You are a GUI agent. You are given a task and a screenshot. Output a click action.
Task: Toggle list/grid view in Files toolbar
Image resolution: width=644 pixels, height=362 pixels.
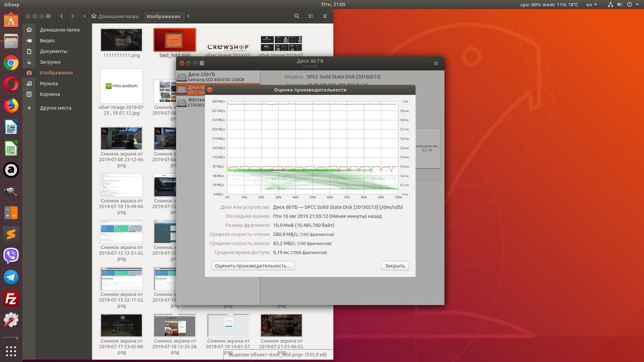311,16
